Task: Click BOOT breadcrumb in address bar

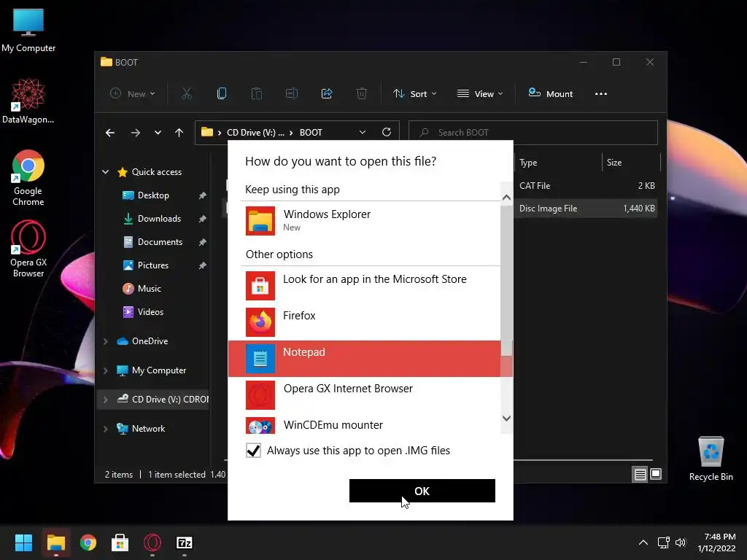Action: pos(311,133)
